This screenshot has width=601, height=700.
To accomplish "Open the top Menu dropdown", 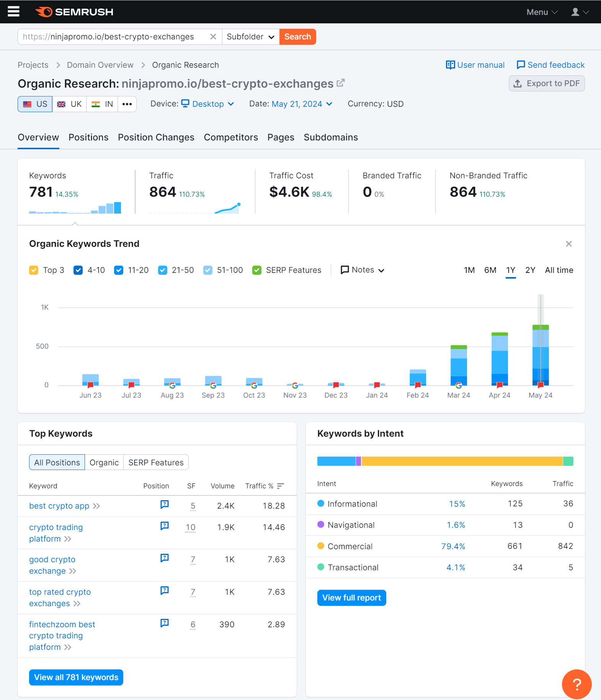I will tap(542, 12).
